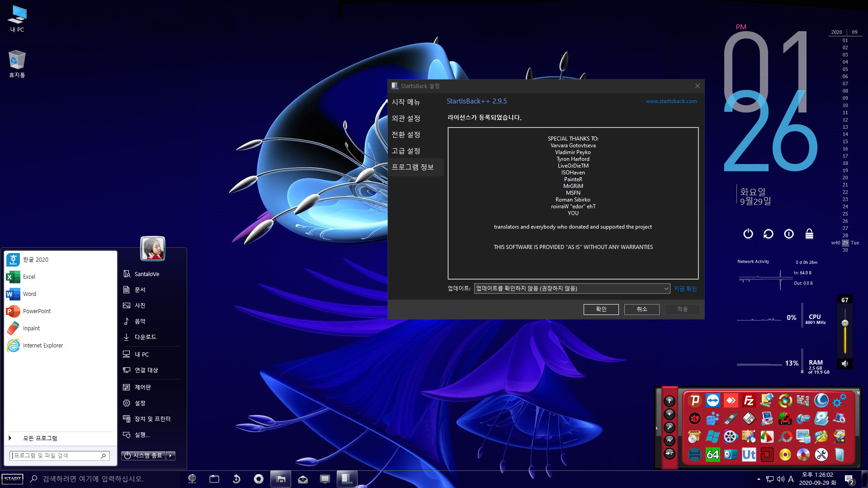Open TeamViewer icon in red dock
Viewport: 868px width, 488px height.
coord(713,400)
